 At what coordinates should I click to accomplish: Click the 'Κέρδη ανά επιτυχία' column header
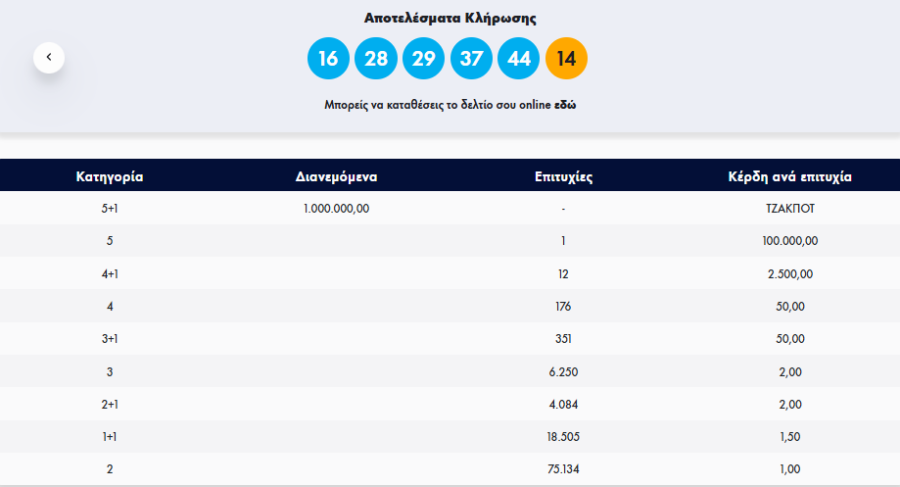pos(790,176)
